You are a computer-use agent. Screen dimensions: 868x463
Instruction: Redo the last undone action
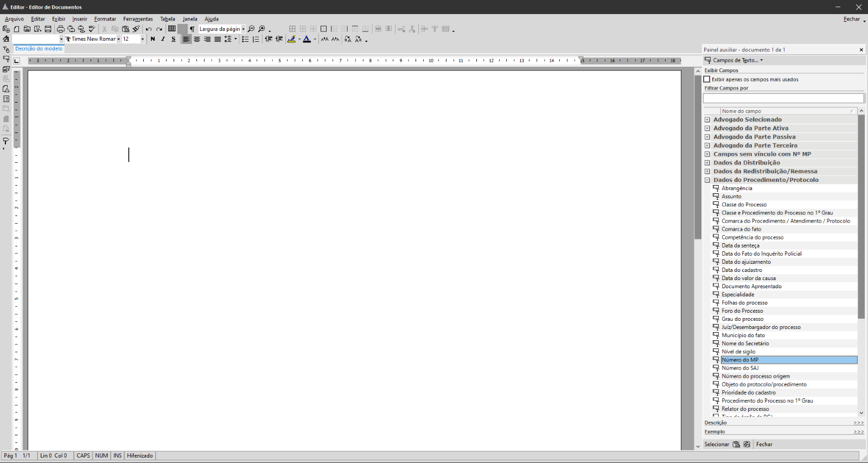(159, 29)
